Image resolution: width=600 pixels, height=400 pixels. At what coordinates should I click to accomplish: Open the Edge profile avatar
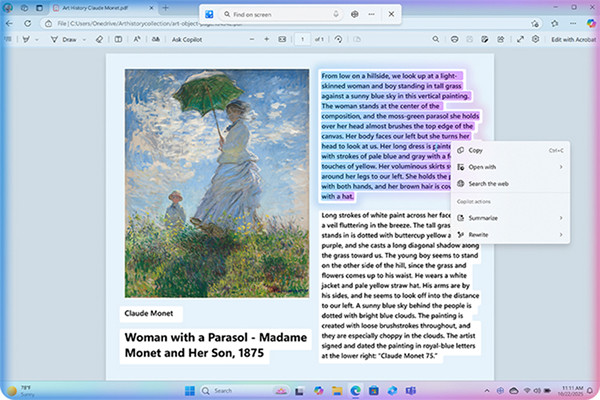(8, 8)
